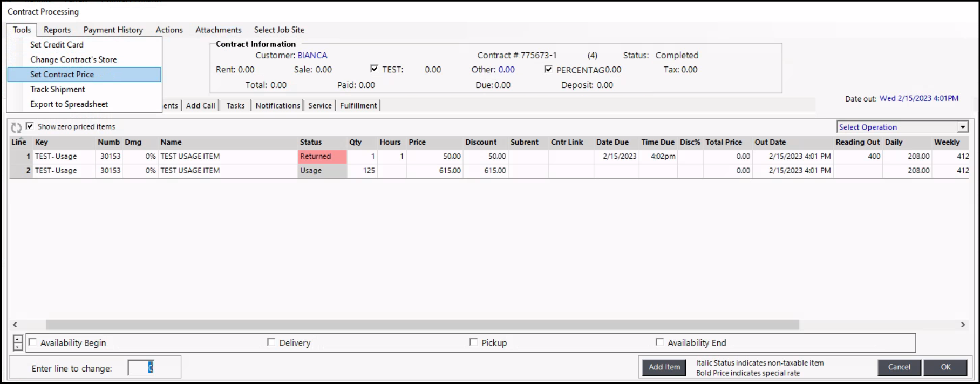Click the Enter line to change field
The height and width of the screenshot is (384, 980).
141,368
